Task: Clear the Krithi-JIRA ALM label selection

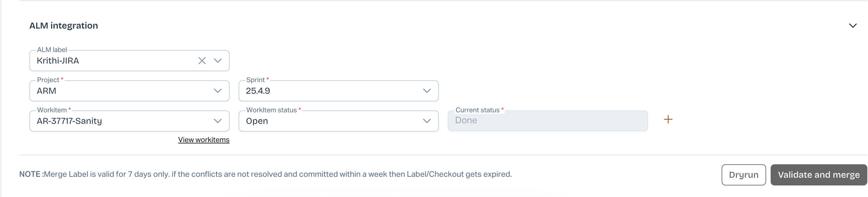Action: tap(202, 61)
